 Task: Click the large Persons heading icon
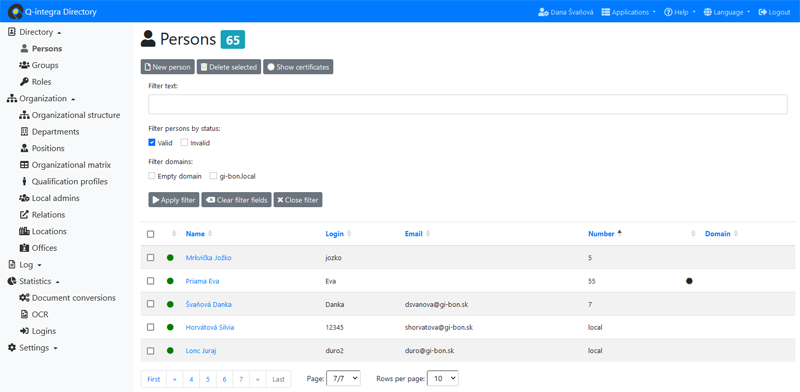(148, 39)
